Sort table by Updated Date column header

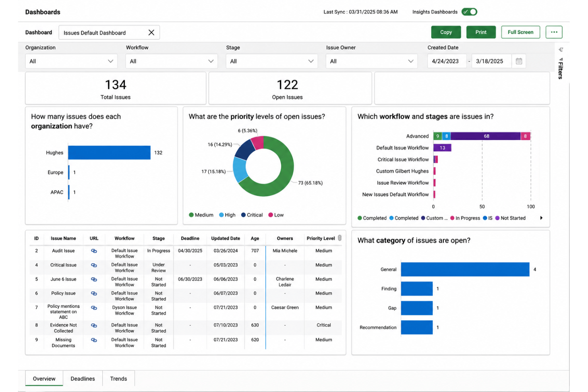tap(225, 238)
